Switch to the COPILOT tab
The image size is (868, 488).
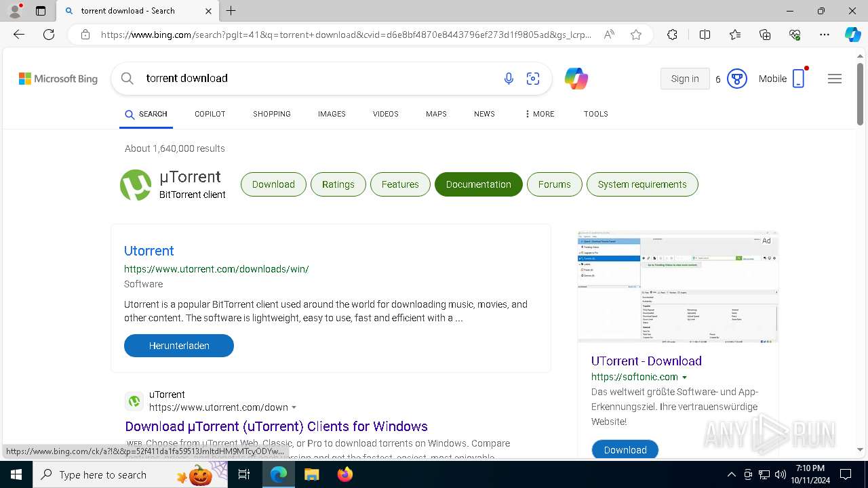(x=210, y=114)
